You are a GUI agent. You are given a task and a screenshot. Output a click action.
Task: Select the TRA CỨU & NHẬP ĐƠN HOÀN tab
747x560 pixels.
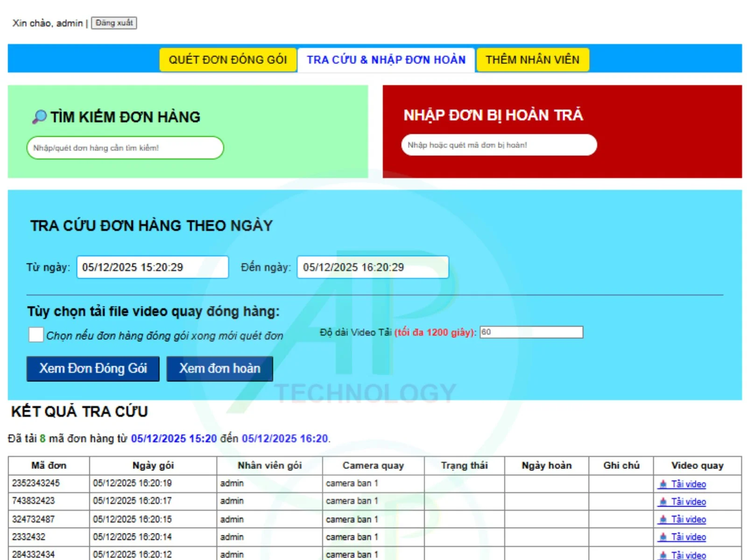386,59
